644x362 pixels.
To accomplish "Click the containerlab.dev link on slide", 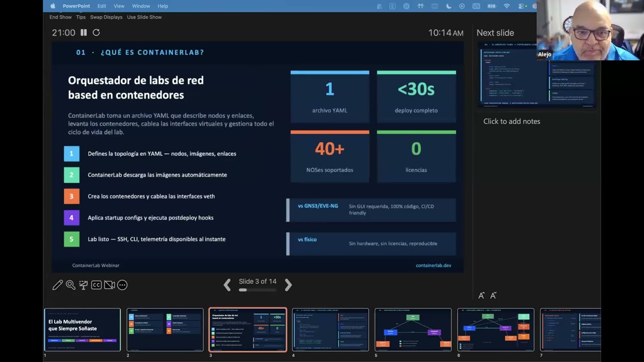I will click(x=433, y=265).
